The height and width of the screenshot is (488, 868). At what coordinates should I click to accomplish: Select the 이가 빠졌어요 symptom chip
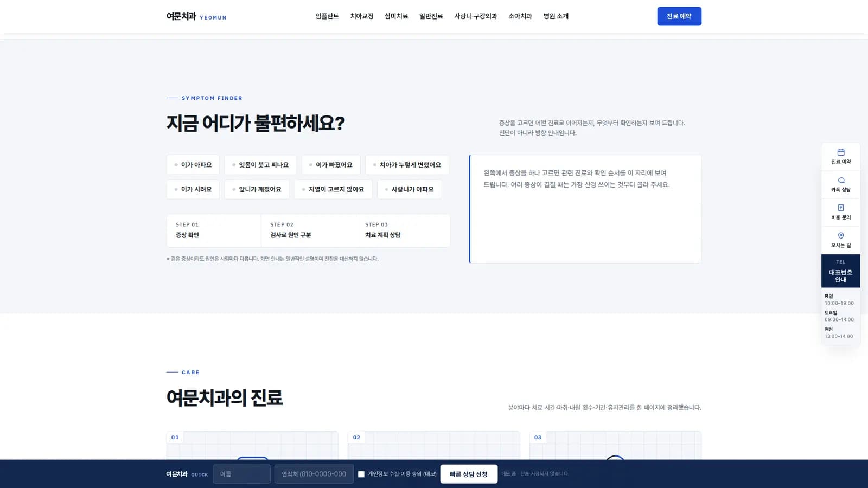point(331,165)
